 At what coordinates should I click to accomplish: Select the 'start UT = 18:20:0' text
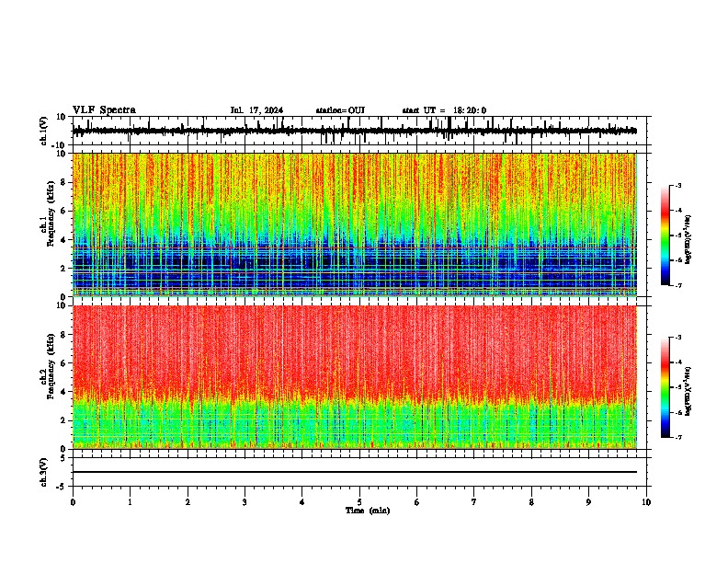[444, 110]
